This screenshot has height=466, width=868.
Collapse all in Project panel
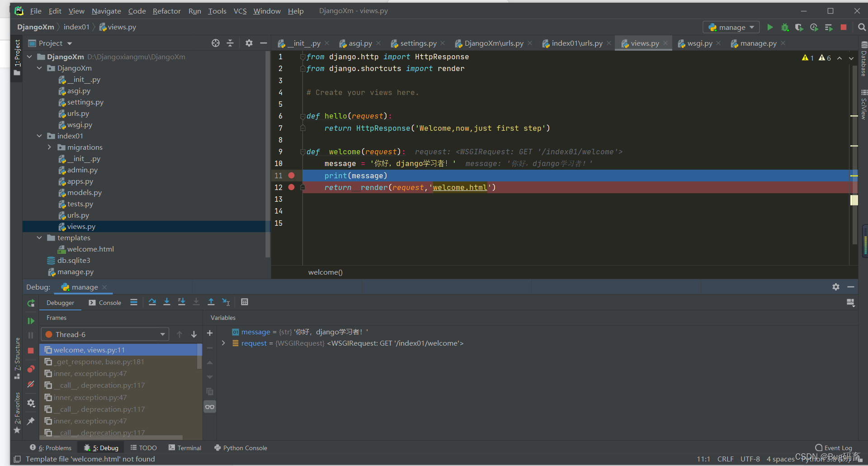coord(230,43)
